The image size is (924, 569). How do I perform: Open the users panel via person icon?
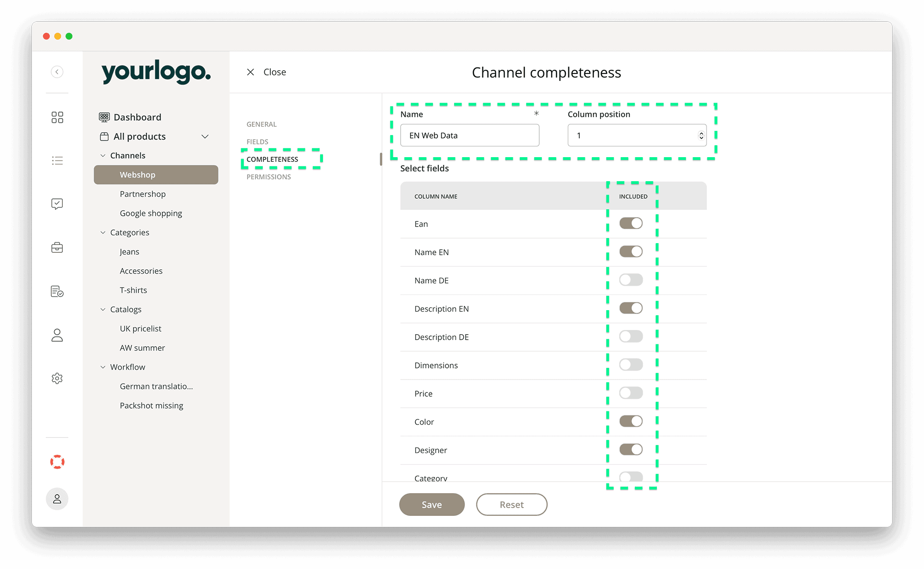[57, 335]
